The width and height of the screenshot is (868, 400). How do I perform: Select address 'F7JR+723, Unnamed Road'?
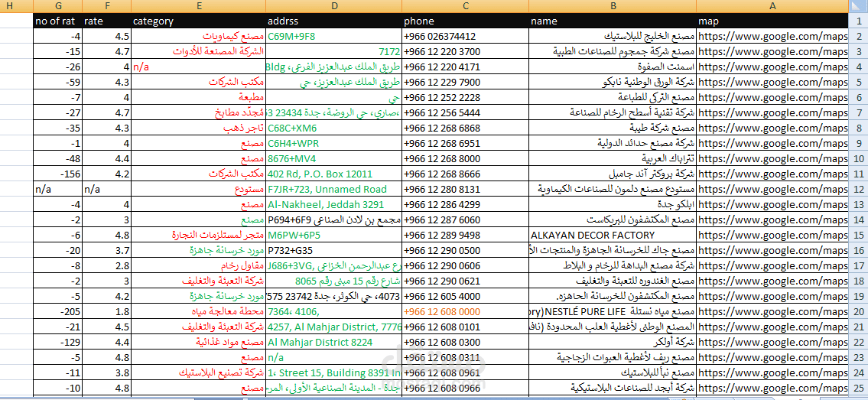pyautogui.click(x=334, y=189)
